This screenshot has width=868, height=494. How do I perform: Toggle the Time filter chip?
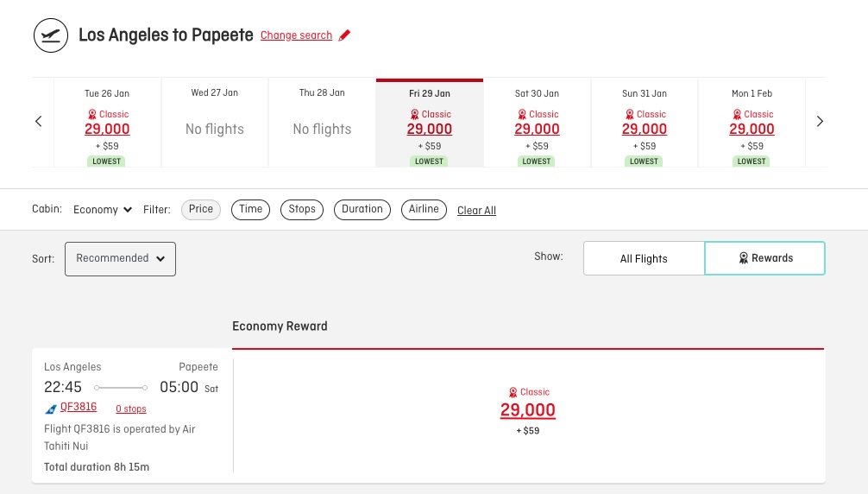[251, 209]
